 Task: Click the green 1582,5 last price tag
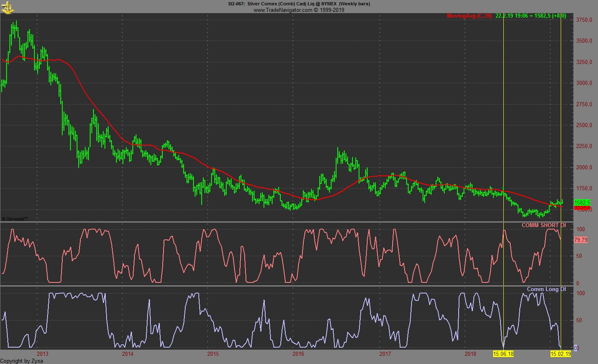pyautogui.click(x=582, y=202)
